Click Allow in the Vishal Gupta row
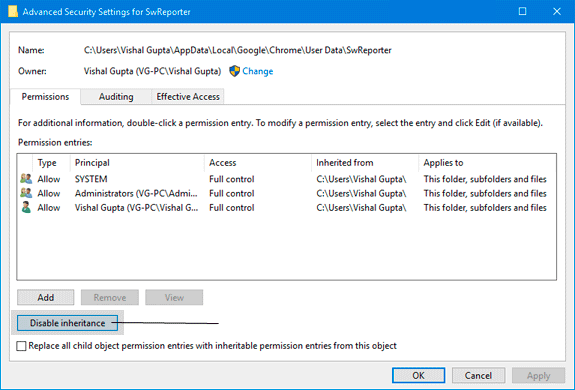 pos(48,207)
